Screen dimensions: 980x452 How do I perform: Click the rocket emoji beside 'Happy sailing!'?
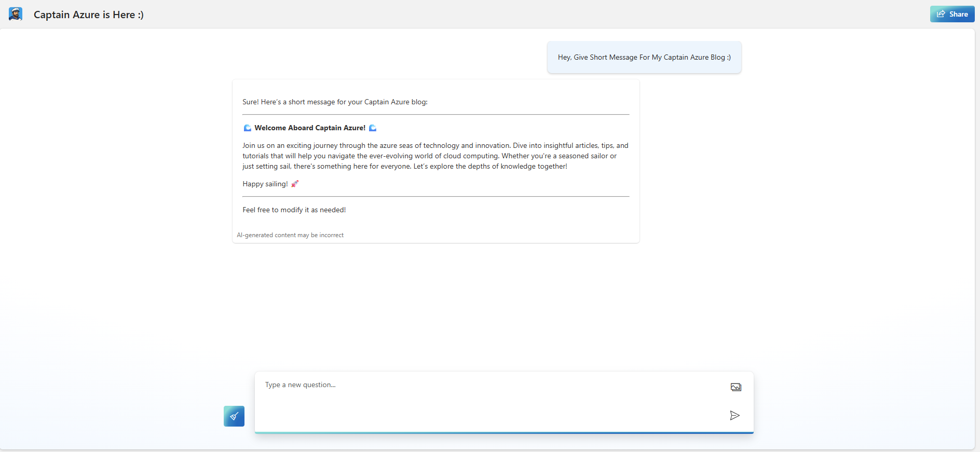point(295,184)
